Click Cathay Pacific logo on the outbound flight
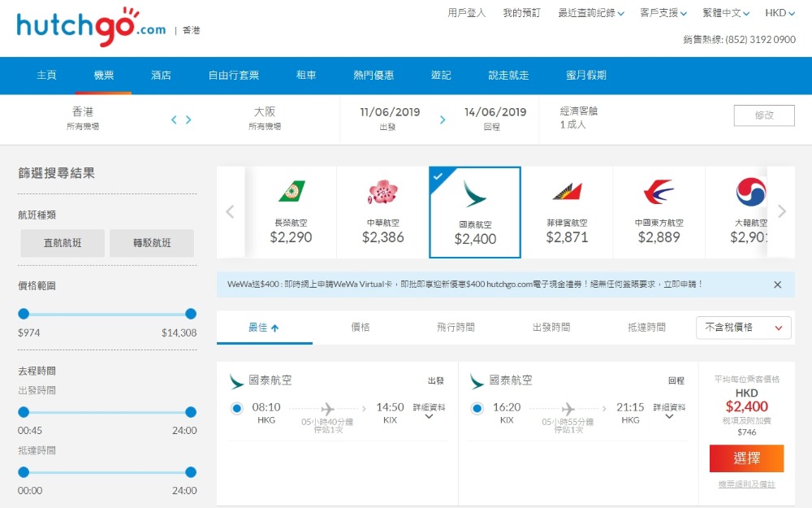The height and width of the screenshot is (508, 812). (x=236, y=381)
